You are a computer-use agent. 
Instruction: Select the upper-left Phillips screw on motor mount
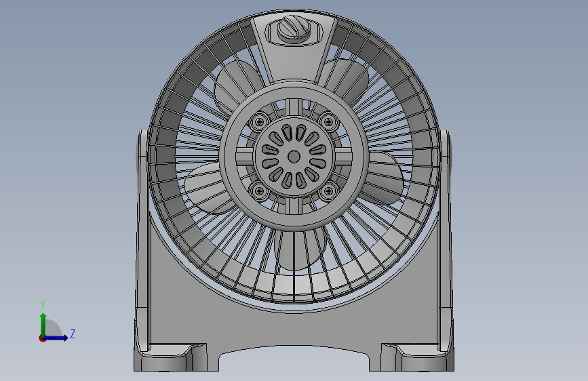pyautogui.click(x=259, y=121)
